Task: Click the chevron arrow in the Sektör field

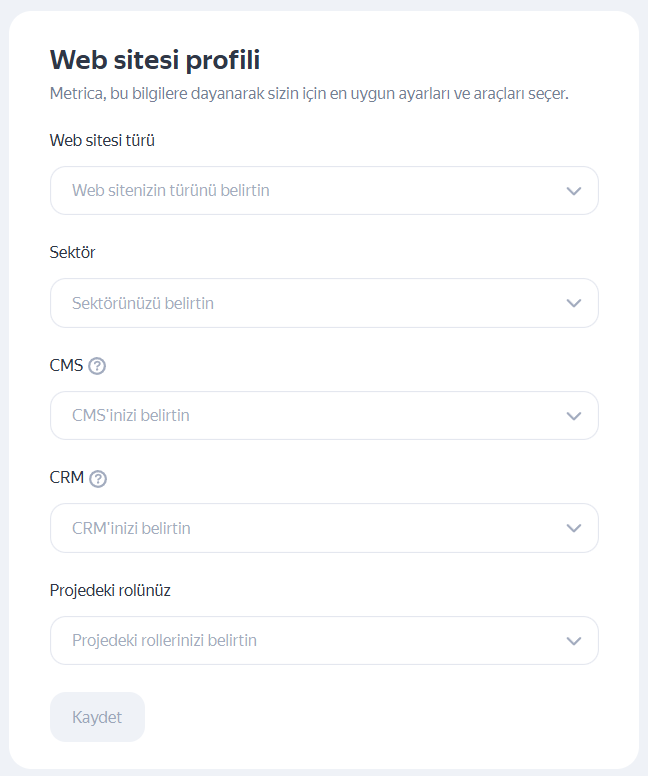Action: point(573,303)
